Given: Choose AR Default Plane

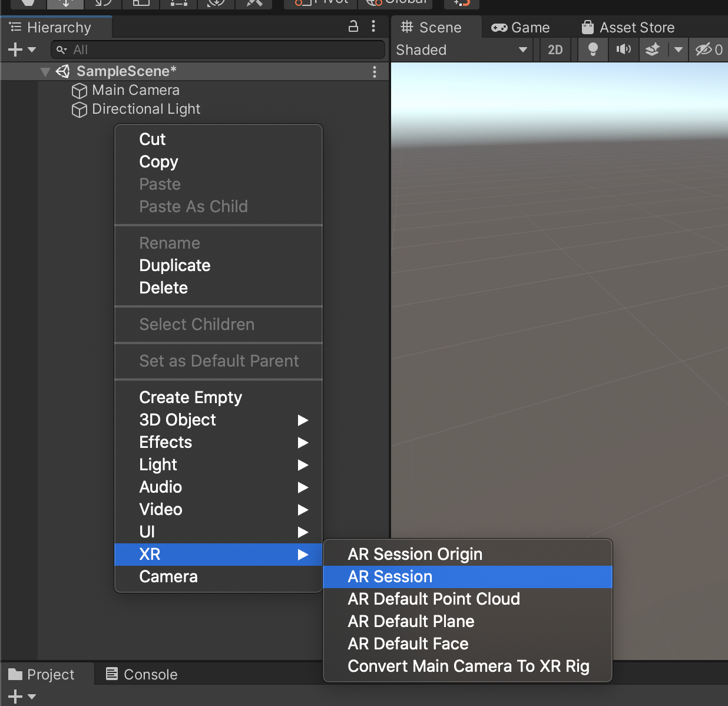Looking at the screenshot, I should [x=468, y=621].
